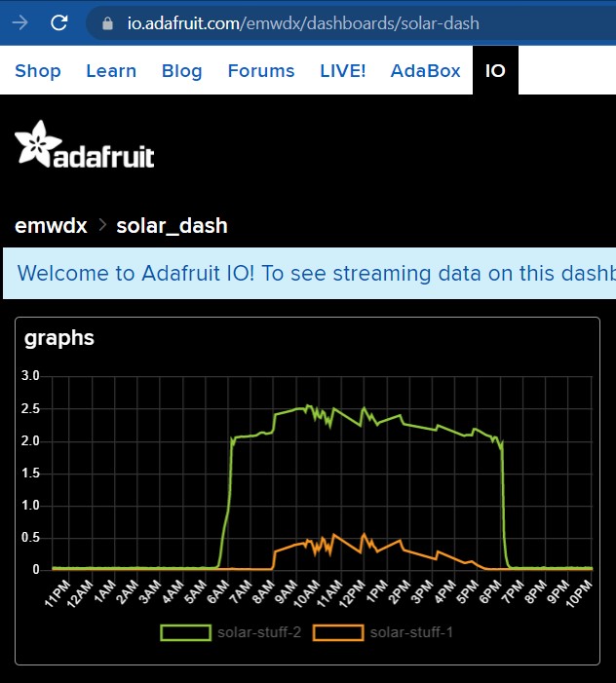This screenshot has height=683, width=616.
Task: Click the address bar URL field
Action: point(351,23)
